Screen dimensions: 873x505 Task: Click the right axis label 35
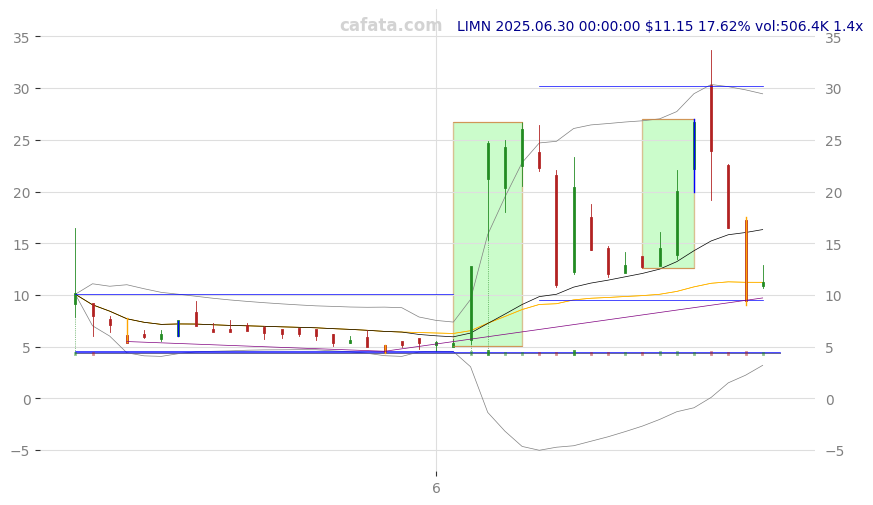pyautogui.click(x=833, y=38)
